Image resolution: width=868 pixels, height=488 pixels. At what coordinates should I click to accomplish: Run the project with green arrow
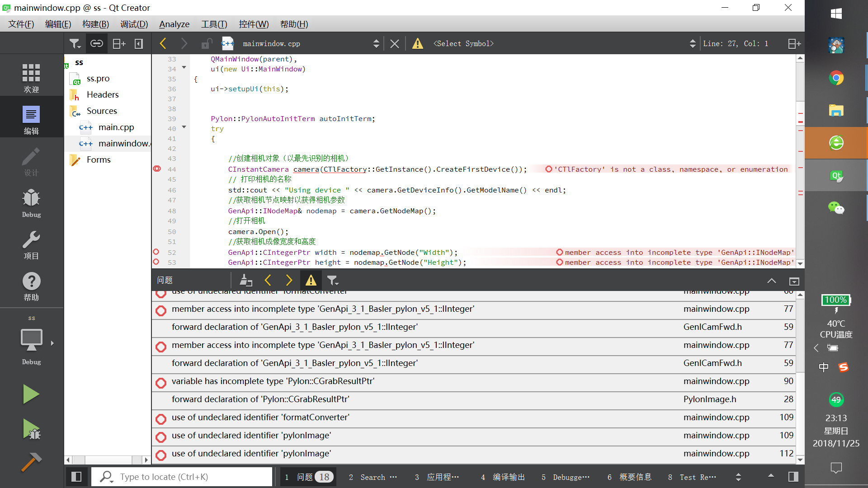[31, 394]
